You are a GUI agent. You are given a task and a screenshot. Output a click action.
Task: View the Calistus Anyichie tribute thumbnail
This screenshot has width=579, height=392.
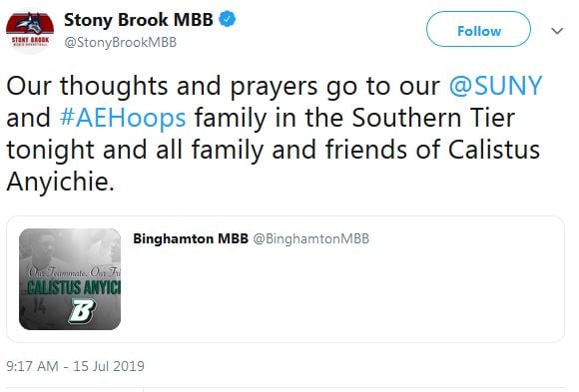70,279
